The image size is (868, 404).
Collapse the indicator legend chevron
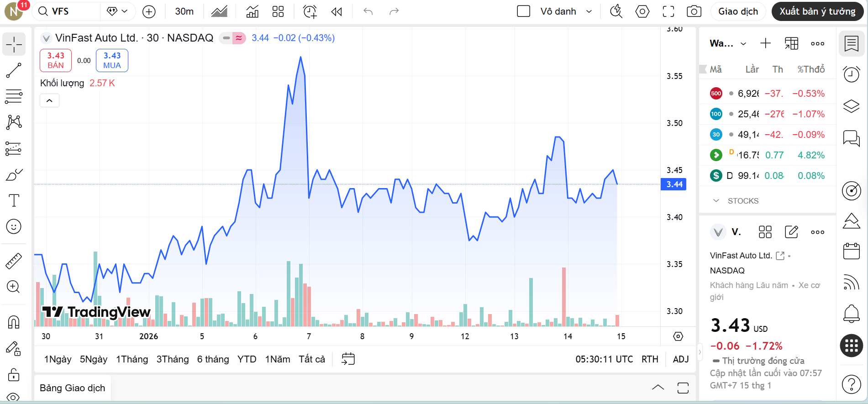click(49, 100)
